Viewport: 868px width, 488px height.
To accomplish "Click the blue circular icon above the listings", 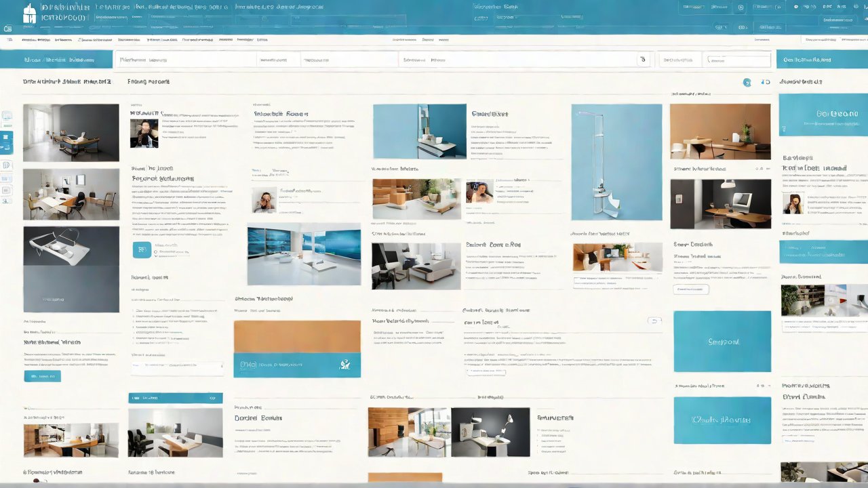I will pos(747,82).
